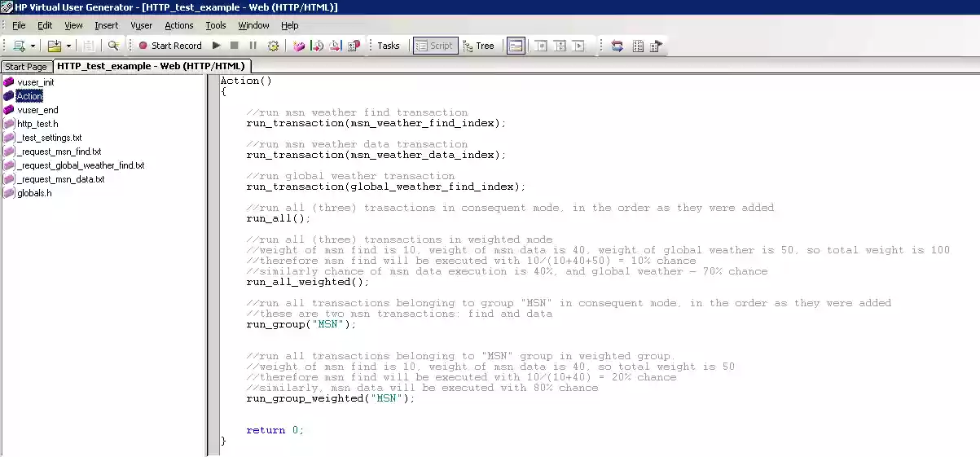Screen dimensions: 980x457
Task: Open Run-Time Settings gear icon
Action: click(273, 46)
